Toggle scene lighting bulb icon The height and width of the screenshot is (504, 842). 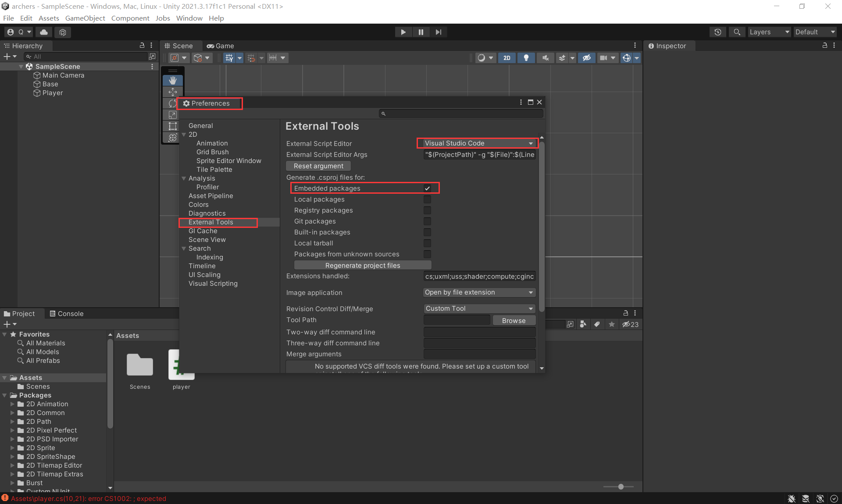[526, 58]
